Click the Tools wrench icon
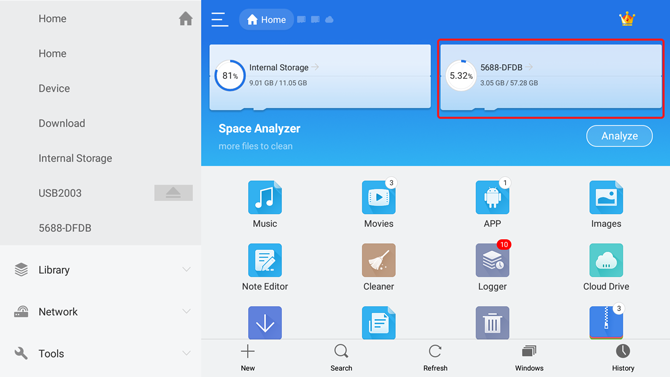The height and width of the screenshot is (377, 670). [x=21, y=353]
